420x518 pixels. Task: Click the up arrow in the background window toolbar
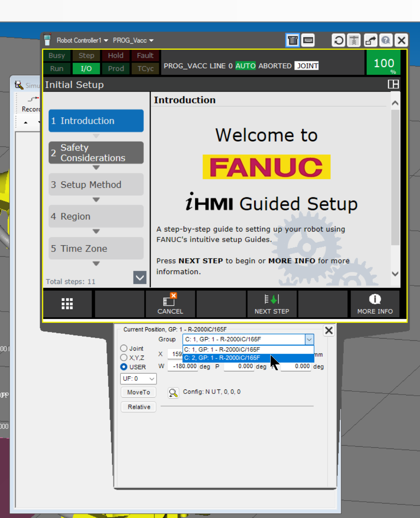pyautogui.click(x=25, y=123)
